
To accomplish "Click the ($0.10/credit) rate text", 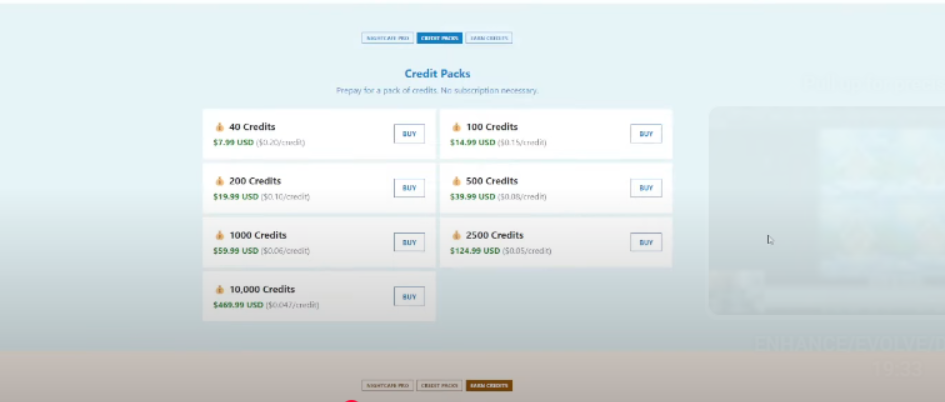I will coord(285,197).
